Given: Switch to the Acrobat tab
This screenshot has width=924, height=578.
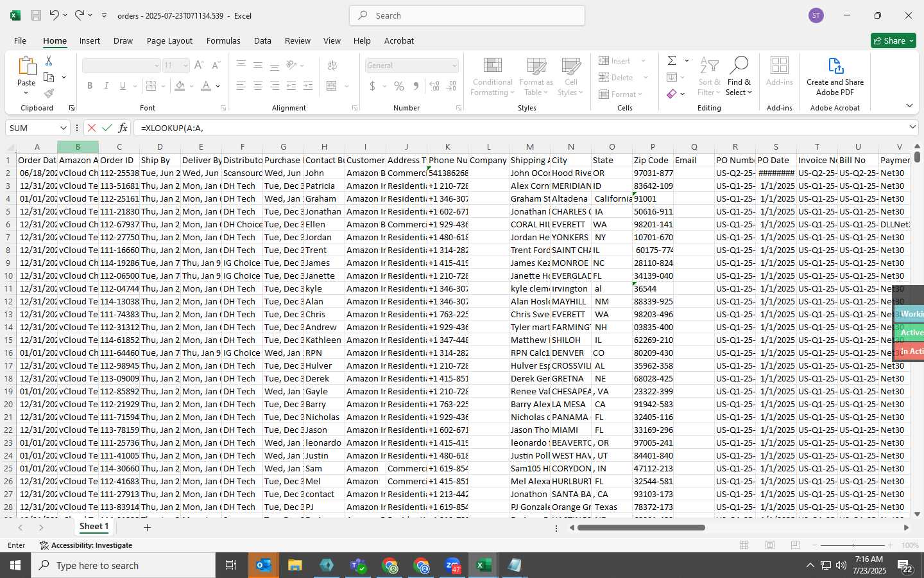Looking at the screenshot, I should coord(399,40).
